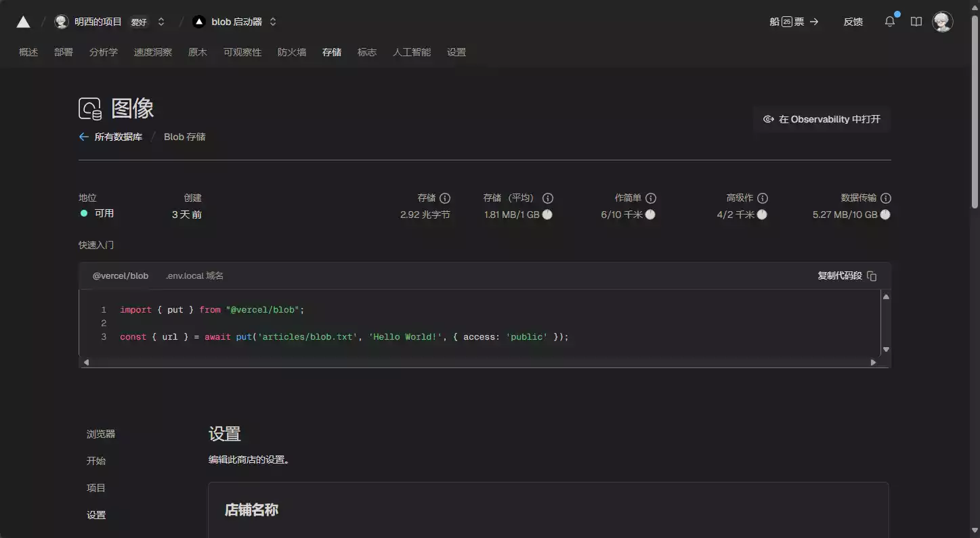Open the documentation book icon
Viewport: 980px width, 538px height.
[916, 22]
